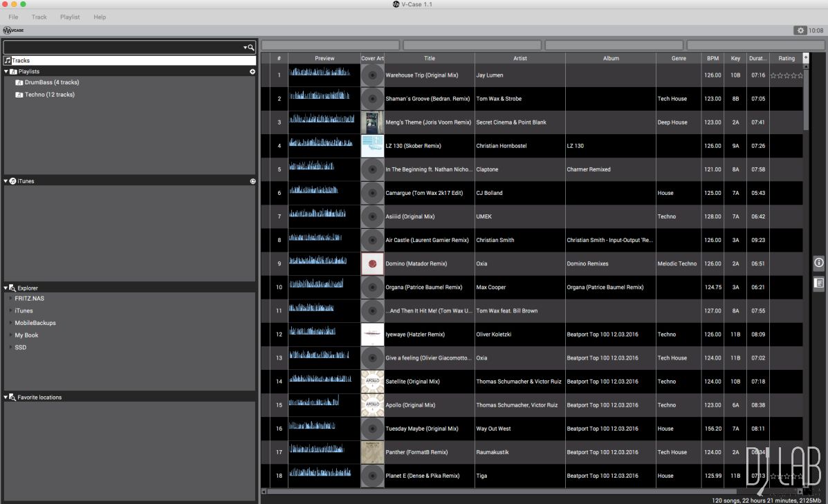Click the Domino track cover art thumbnail
The image size is (828, 504).
[372, 263]
